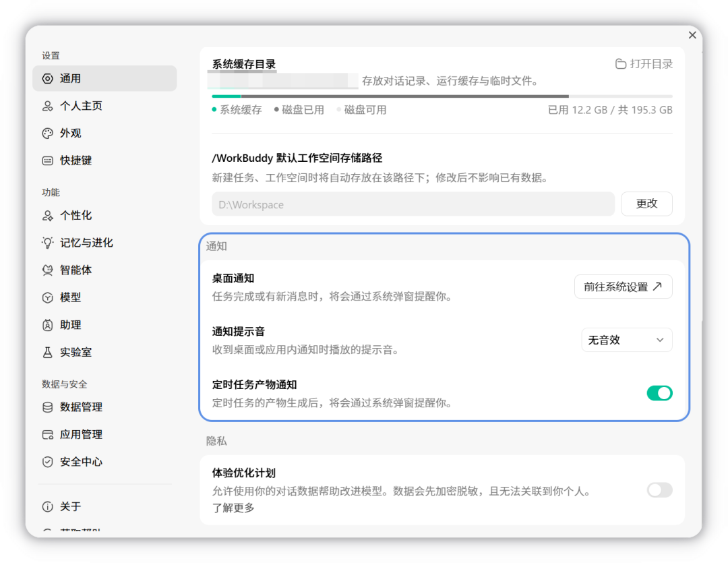This screenshot has width=728, height=563.
Task: Click the 模型 cube icon
Action: 47,297
